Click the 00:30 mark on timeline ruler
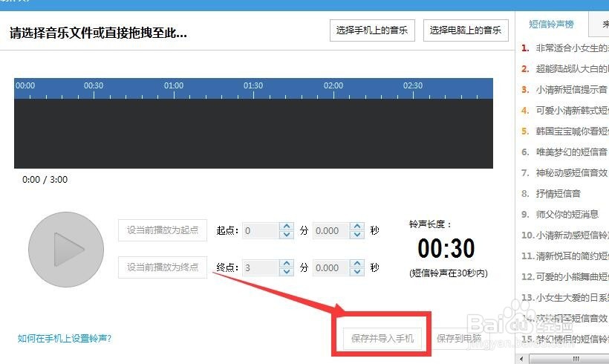609x364 pixels. click(x=94, y=85)
